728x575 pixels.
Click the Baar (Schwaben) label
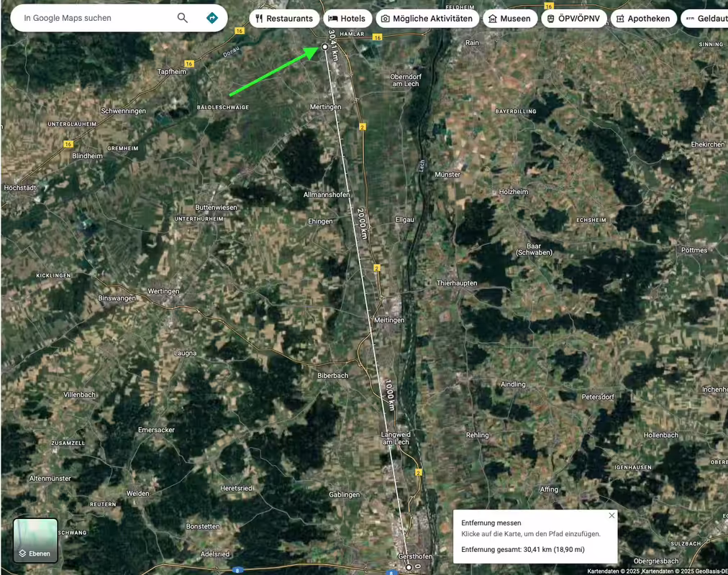[x=534, y=249]
